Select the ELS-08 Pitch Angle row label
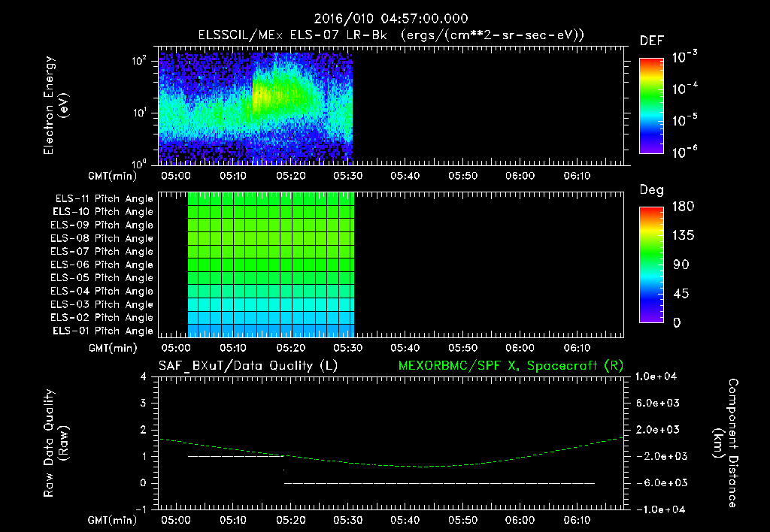The image size is (770, 532). [x=102, y=238]
